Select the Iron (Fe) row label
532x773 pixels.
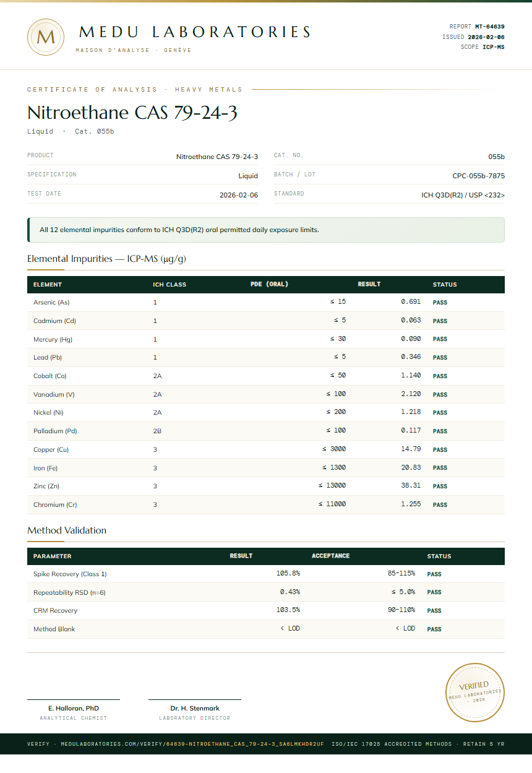(x=45, y=468)
